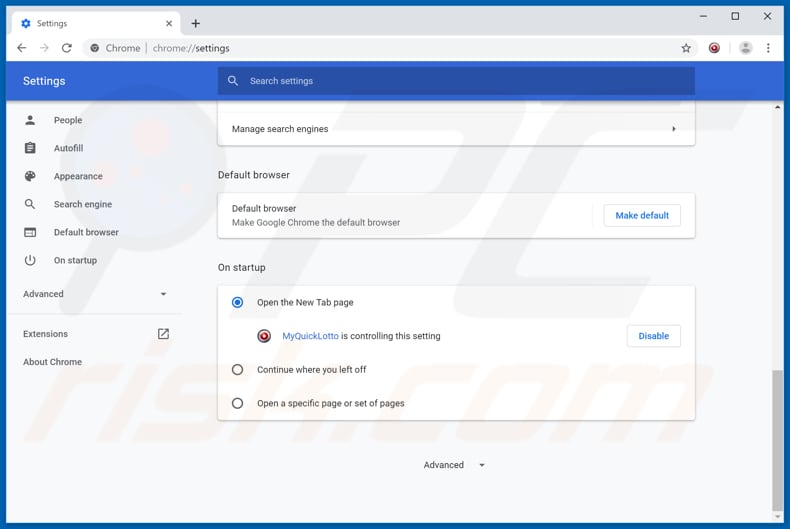Close the Settings tab
The height and width of the screenshot is (529, 790).
point(169,23)
